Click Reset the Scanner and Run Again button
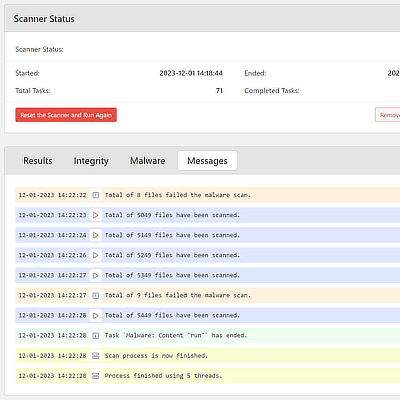The width and height of the screenshot is (400, 400). [66, 115]
